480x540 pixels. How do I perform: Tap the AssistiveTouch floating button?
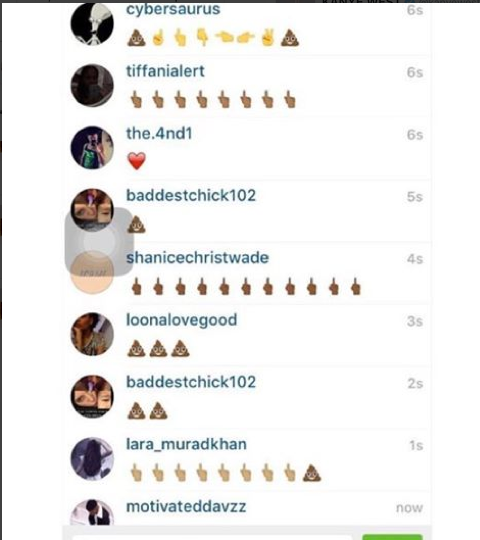pos(99,242)
